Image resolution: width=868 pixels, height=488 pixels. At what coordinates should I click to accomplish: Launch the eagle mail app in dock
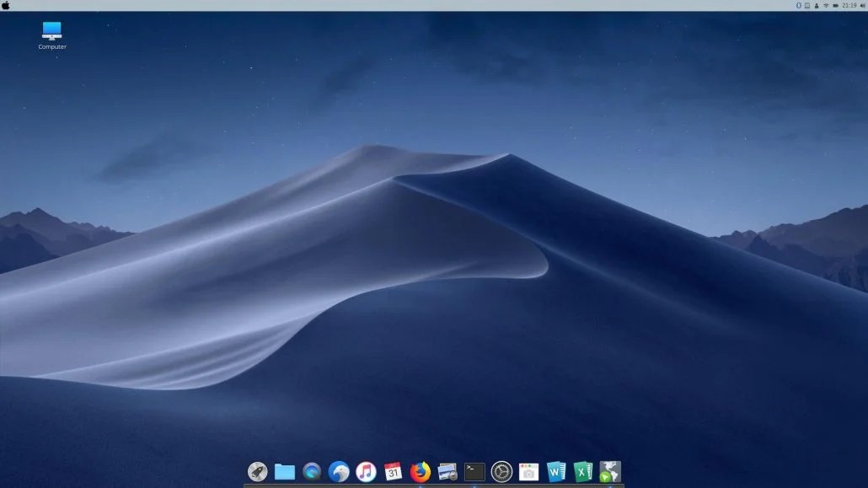pos(339,471)
